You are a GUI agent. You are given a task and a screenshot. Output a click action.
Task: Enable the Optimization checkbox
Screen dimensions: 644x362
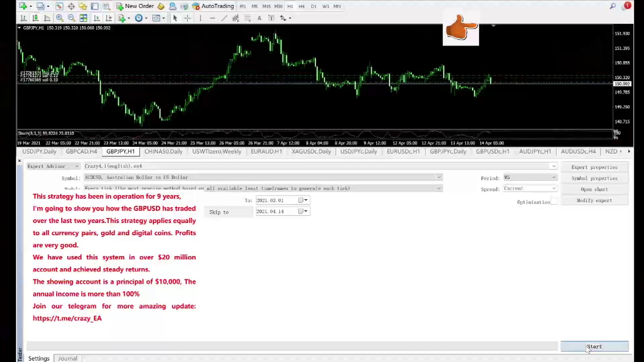(554, 202)
